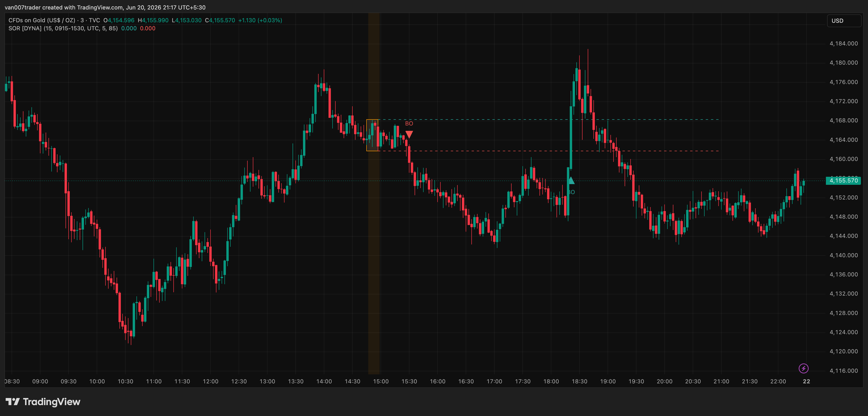This screenshot has height=416, width=868.
Task: Click the current price label 4,155.570
Action: pyautogui.click(x=843, y=180)
